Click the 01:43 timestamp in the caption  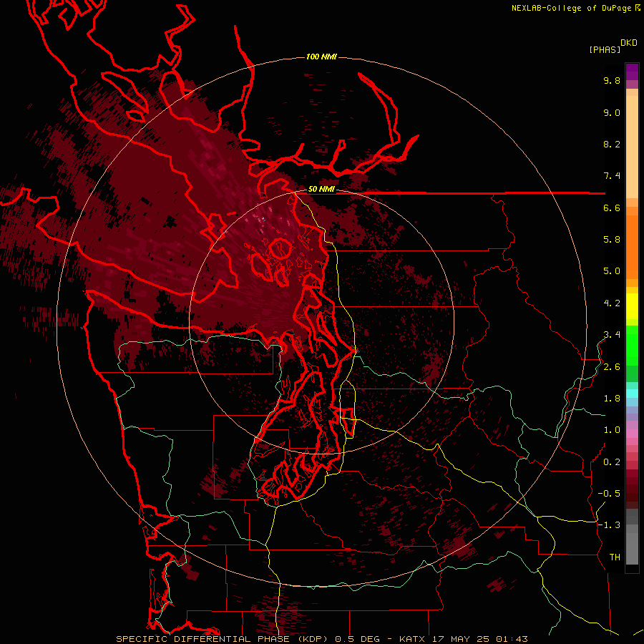pyautogui.click(x=511, y=639)
